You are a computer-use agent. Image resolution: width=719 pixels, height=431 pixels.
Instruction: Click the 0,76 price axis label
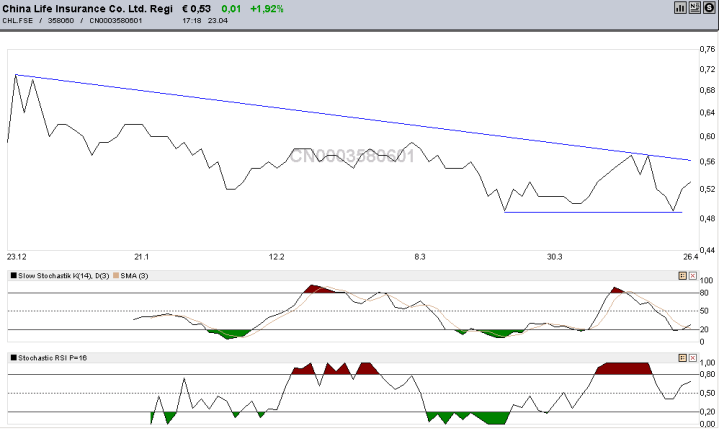pyautogui.click(x=707, y=49)
